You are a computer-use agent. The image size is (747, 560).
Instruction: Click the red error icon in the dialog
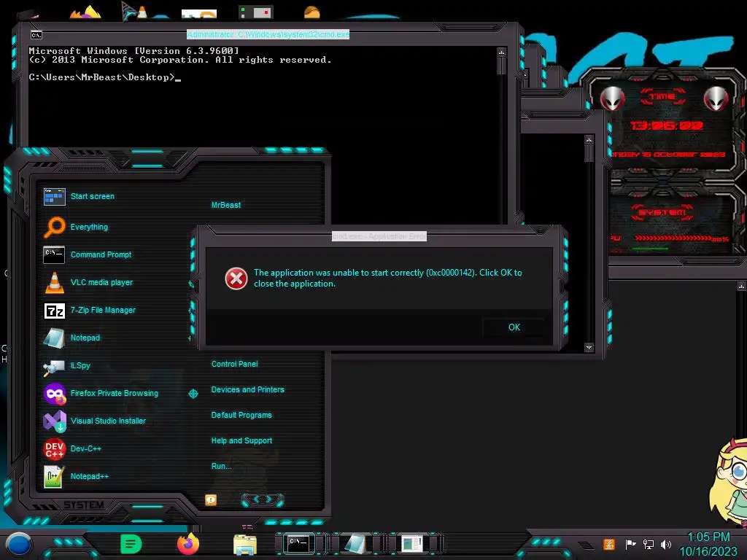tap(236, 279)
